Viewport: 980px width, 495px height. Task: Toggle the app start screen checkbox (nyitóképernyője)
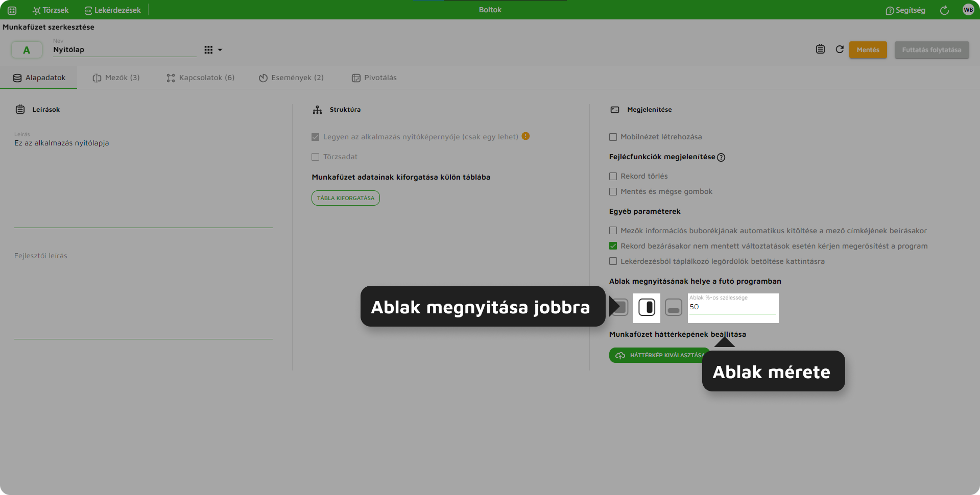point(315,137)
